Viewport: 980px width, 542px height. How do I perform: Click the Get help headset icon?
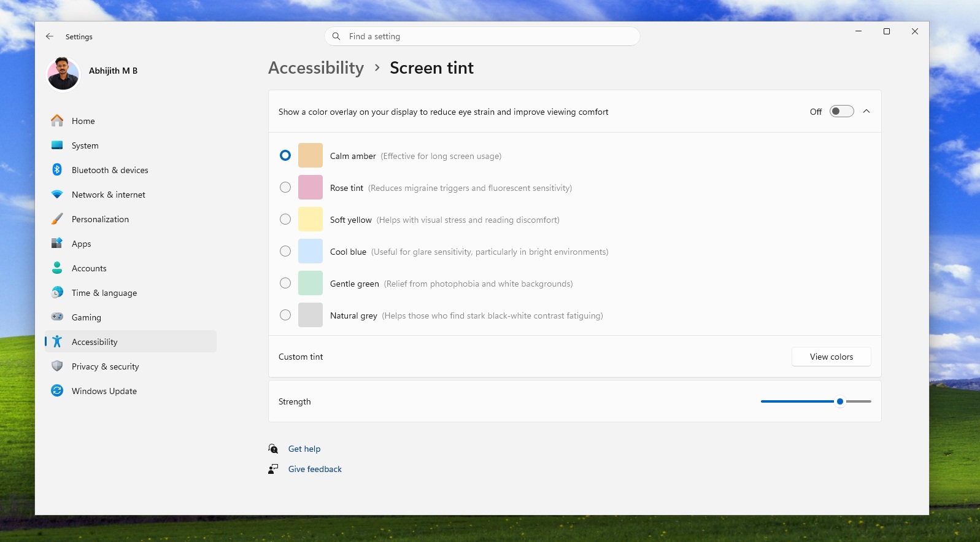click(x=273, y=449)
